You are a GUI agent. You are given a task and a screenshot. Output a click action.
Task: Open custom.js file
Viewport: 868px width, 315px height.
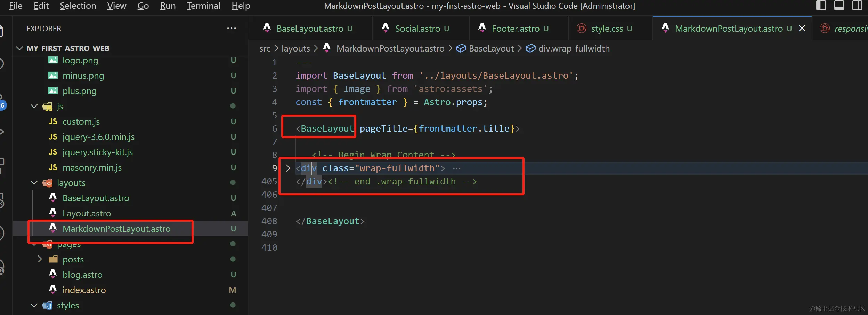(81, 121)
